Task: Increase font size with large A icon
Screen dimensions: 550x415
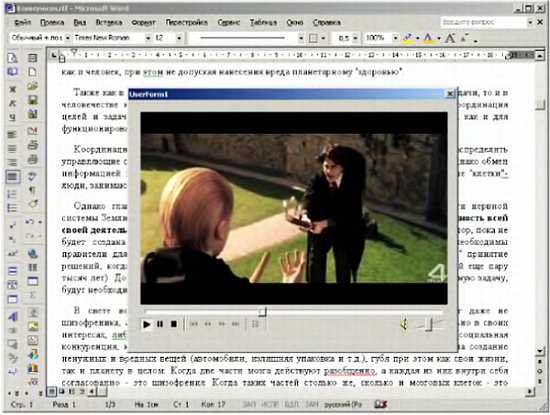Action: (450, 38)
